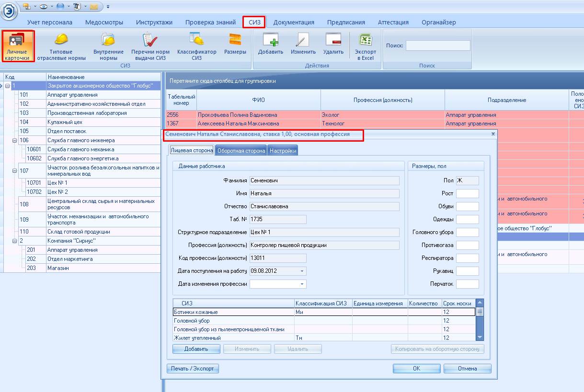Open Медосмотры ribbon tab
Viewport: 584px width, 392px height.
(x=104, y=22)
